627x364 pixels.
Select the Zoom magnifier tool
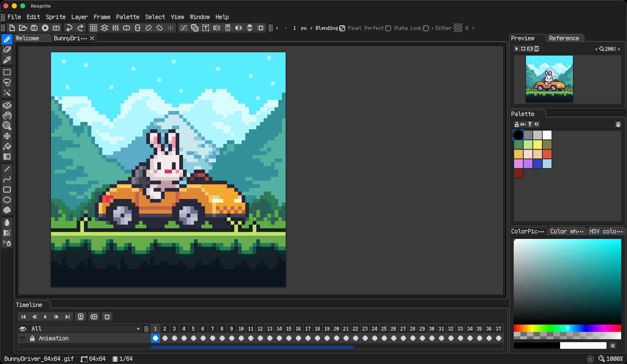click(7, 126)
